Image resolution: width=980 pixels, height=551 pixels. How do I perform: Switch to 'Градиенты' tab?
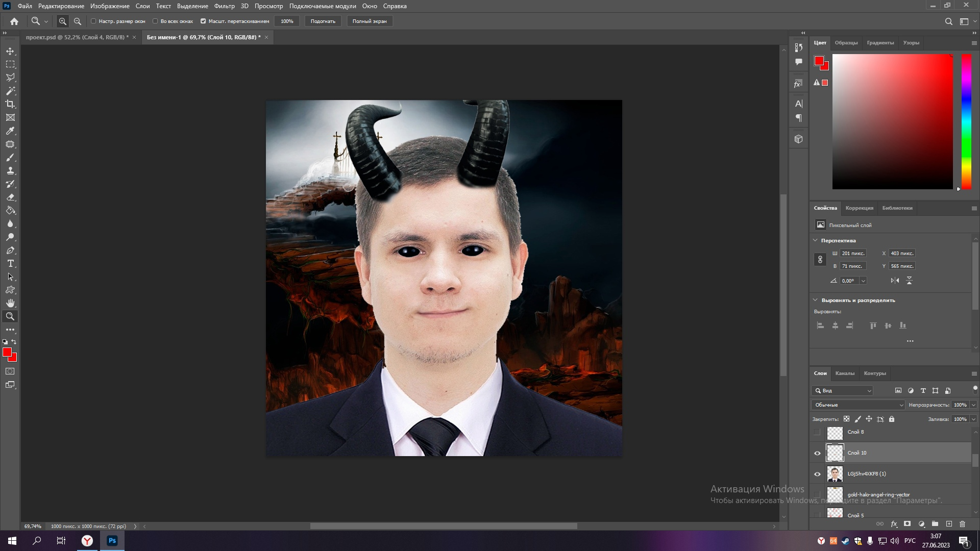coord(880,43)
